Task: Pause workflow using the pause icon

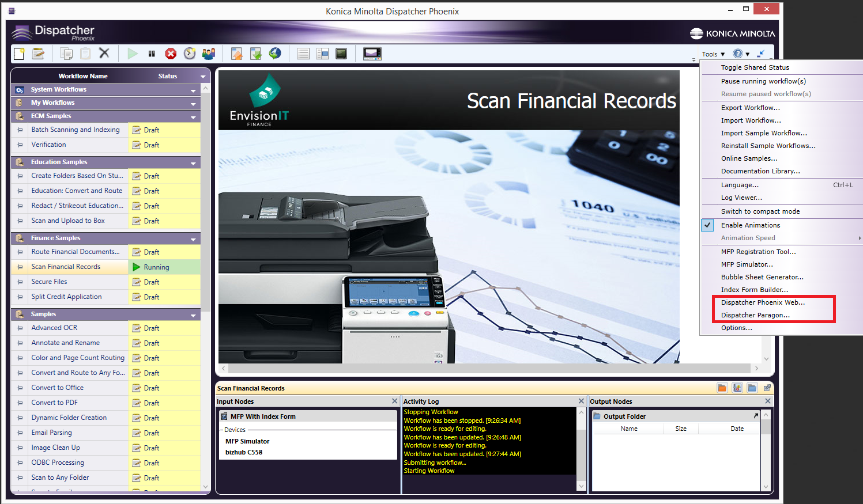Action: [x=152, y=54]
